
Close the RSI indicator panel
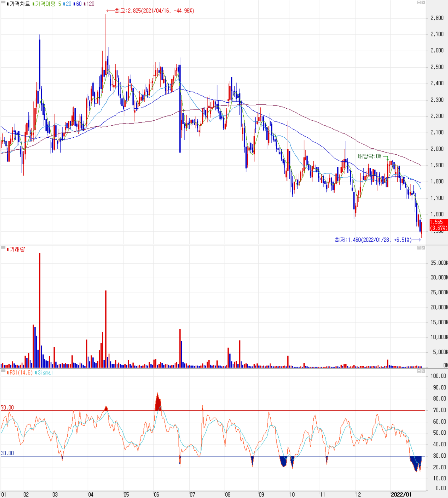point(423,371)
